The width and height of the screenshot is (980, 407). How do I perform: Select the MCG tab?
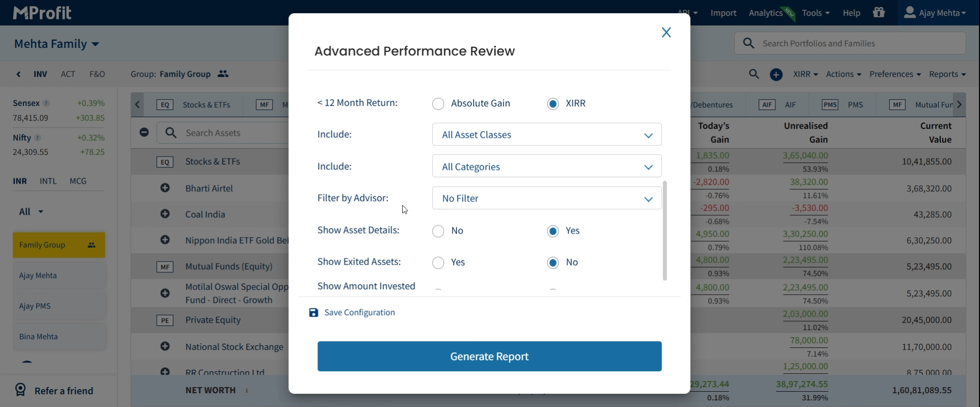[78, 181]
